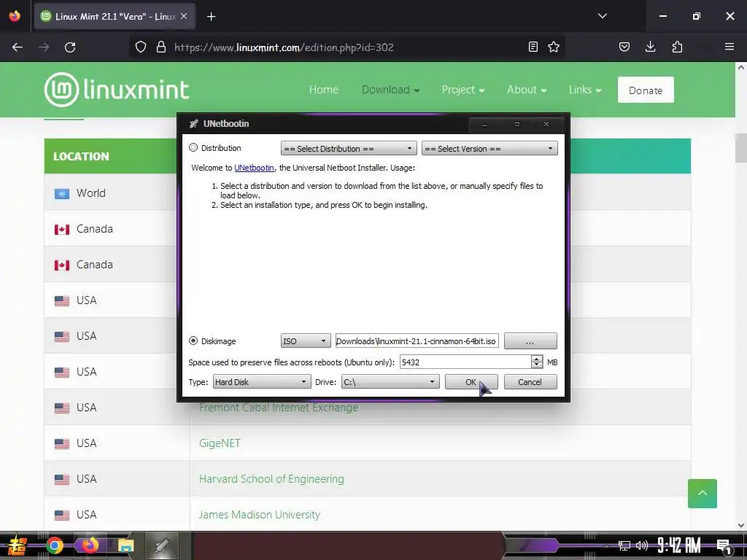
Task: Open the James Madison University mirror
Action: pos(259,515)
